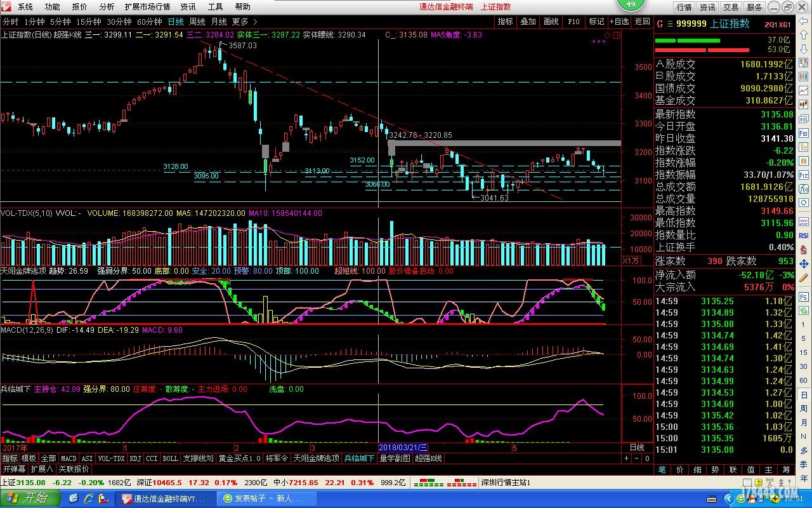Select the MACD indicator tab
Screen dimensions: 812x508
point(69,458)
